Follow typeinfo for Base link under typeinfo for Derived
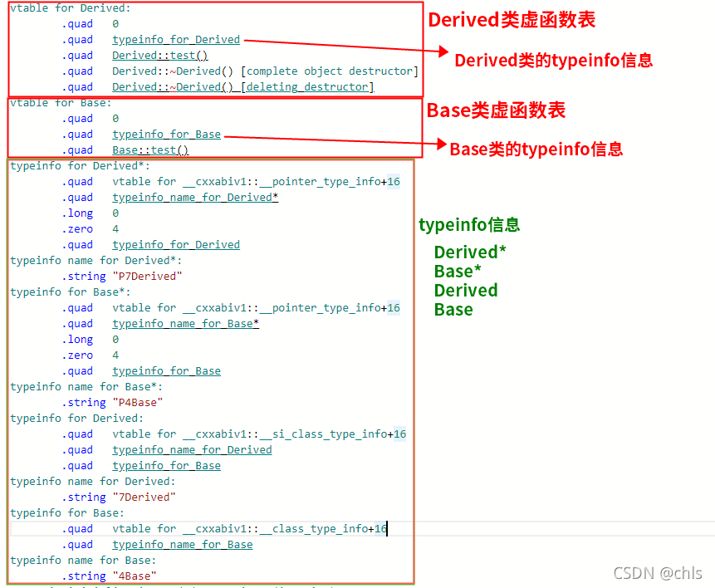Image resolution: width=715 pixels, height=588 pixels. 166,466
